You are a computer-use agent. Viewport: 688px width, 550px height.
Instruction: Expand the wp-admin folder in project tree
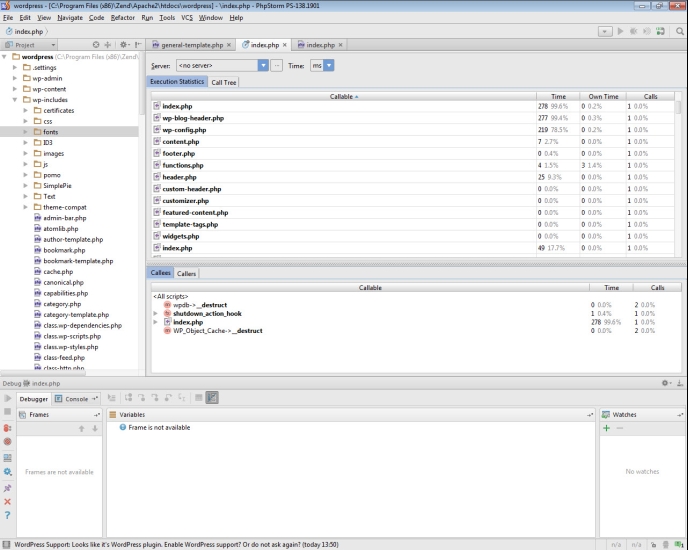(15, 78)
